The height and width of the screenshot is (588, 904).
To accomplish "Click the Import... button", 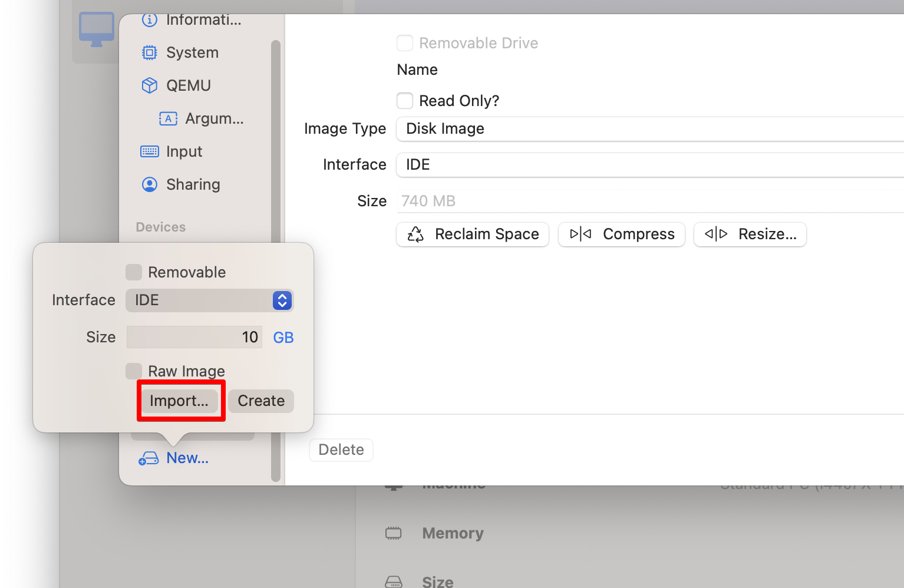I will pyautogui.click(x=179, y=401).
